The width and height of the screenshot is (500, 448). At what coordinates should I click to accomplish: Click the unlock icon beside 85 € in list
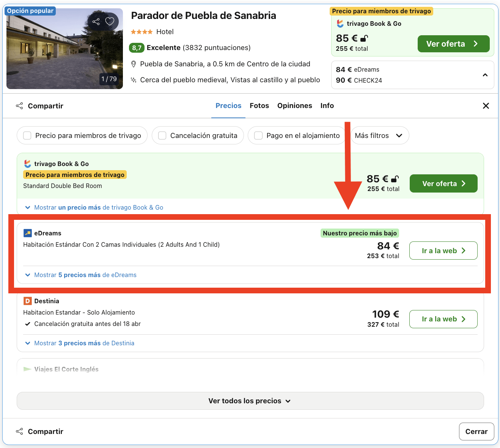pos(395,179)
